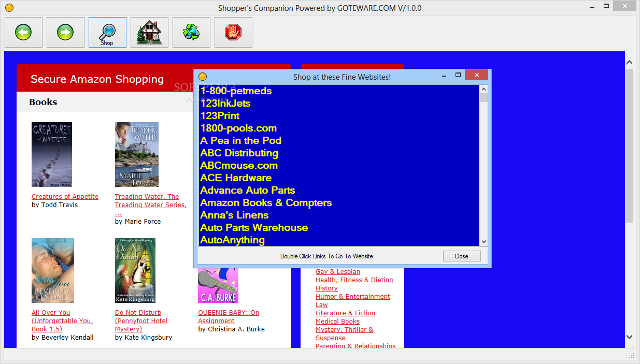This screenshot has width=640, height=364.
Task: Open the Shop magnifier toolbar button
Action: coord(107,33)
